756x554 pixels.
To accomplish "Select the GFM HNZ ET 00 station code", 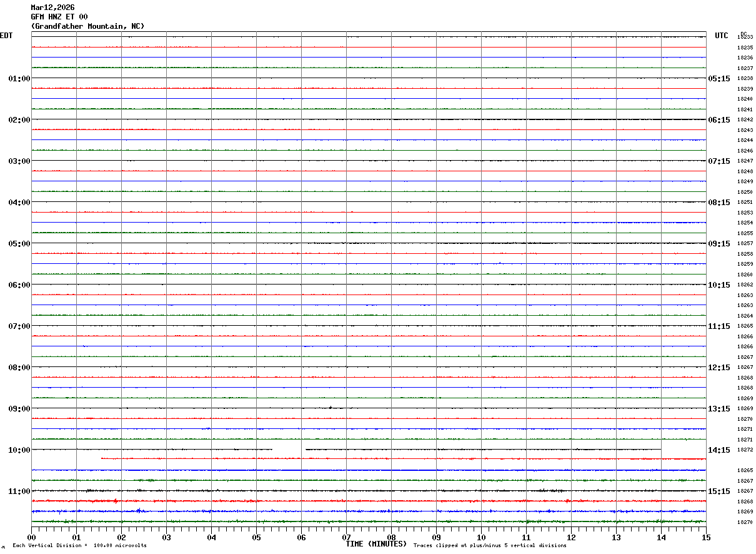I will tap(59, 17).
